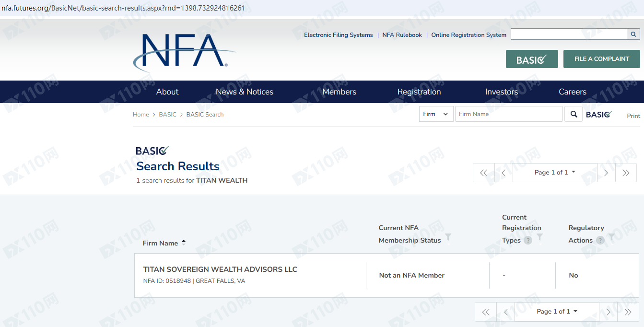This screenshot has height=327, width=644.
Task: Click the help icon beside Regulatory Actions
Action: 600,241
